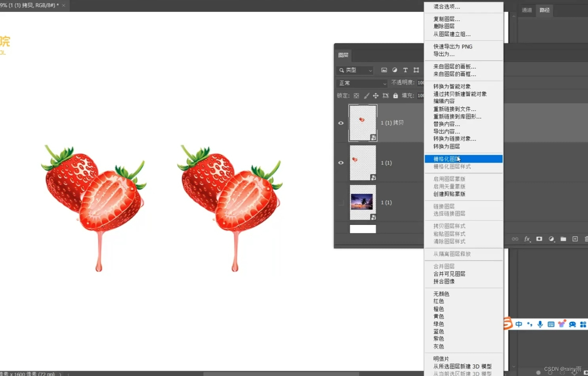The height and width of the screenshot is (376, 588).
Task: Click the white background layer thumbnail
Action: coord(363,229)
